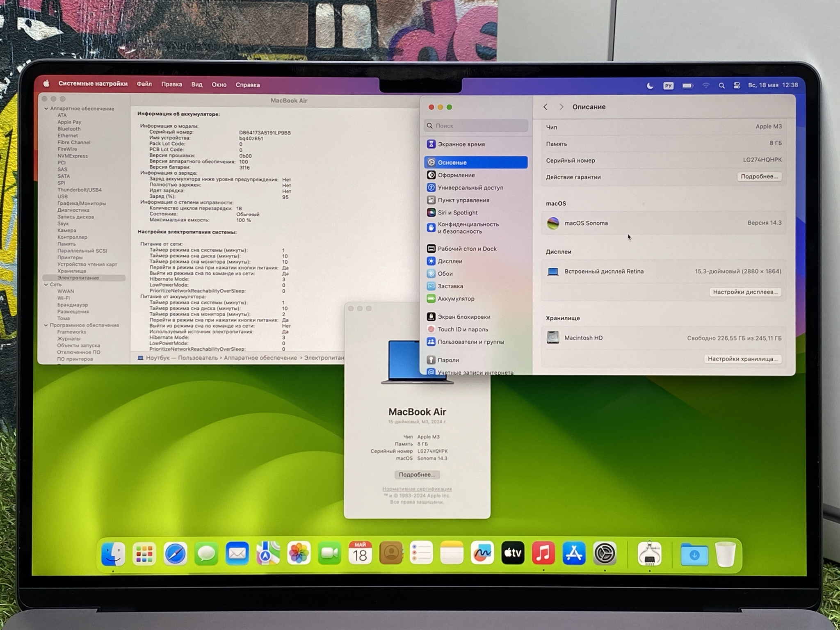Image resolution: width=840 pixels, height=630 pixels.
Task: Collapse the Сеть section in sidebar
Action: (46, 285)
